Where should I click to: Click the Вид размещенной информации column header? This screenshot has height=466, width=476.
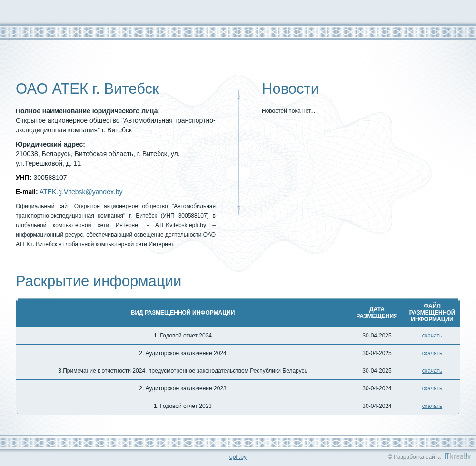click(x=183, y=313)
